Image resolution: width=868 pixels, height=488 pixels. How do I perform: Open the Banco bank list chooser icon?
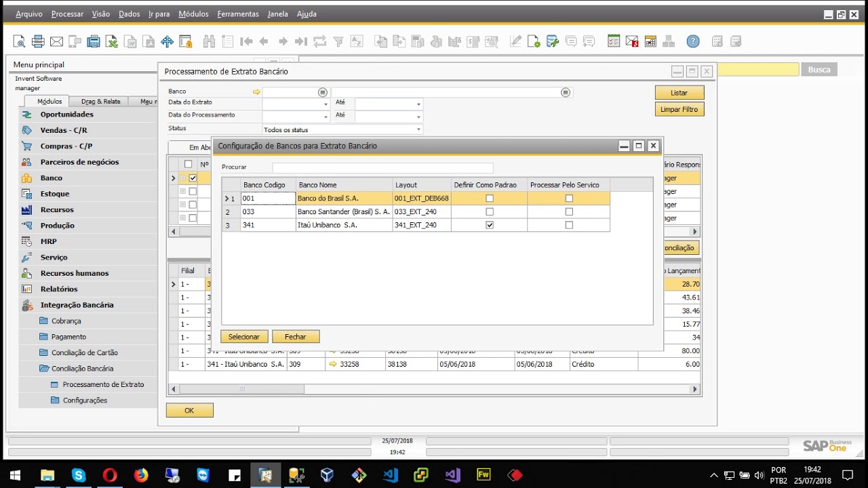[323, 92]
